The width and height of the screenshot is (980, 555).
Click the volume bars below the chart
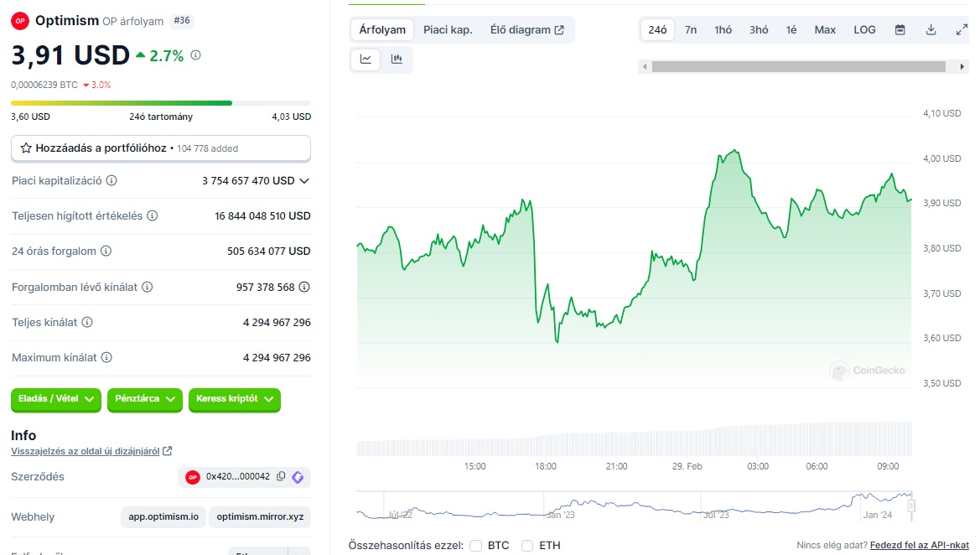pyautogui.click(x=634, y=438)
